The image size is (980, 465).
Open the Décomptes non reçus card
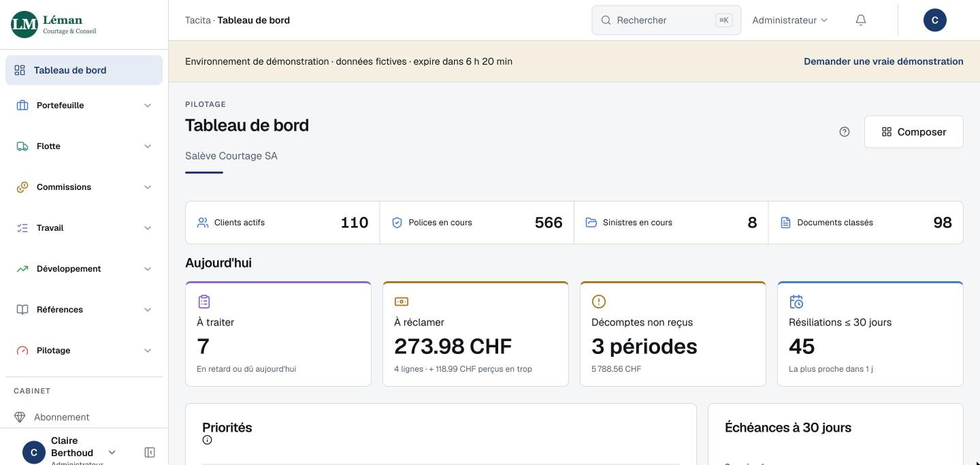[x=673, y=334]
